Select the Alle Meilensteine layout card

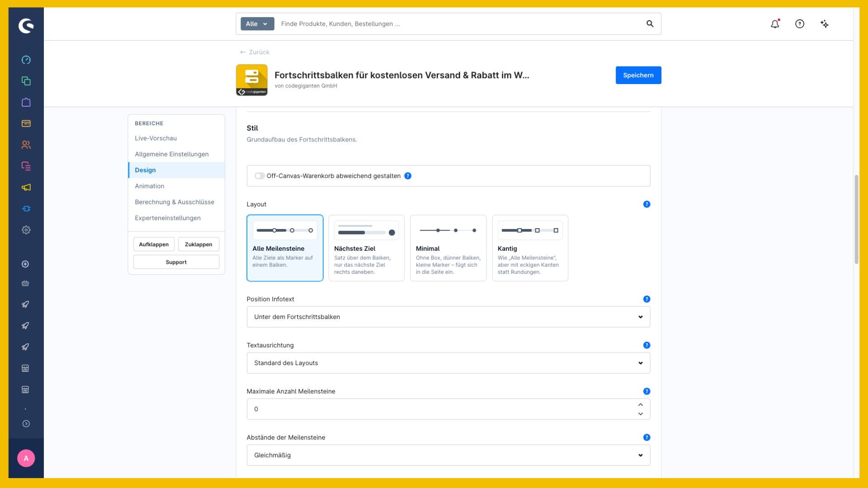pos(285,248)
